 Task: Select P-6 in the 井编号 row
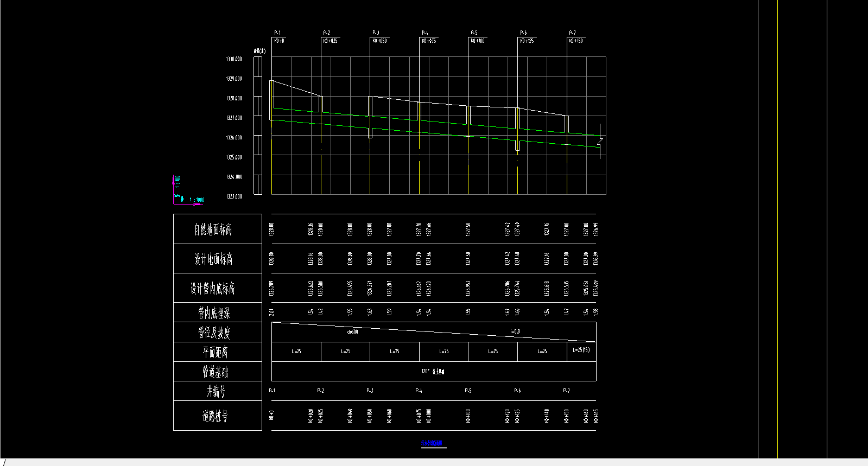[517, 391]
